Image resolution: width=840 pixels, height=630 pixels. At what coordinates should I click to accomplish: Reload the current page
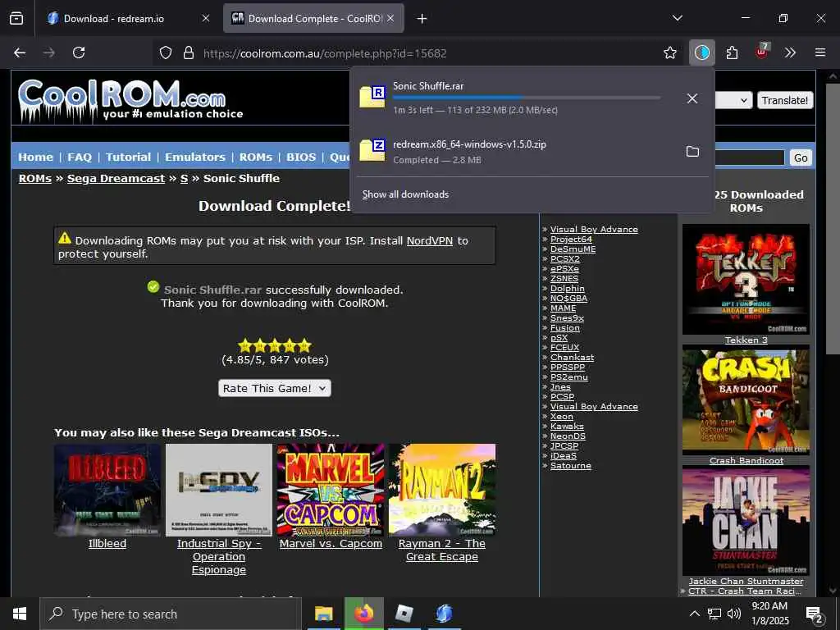(x=79, y=52)
